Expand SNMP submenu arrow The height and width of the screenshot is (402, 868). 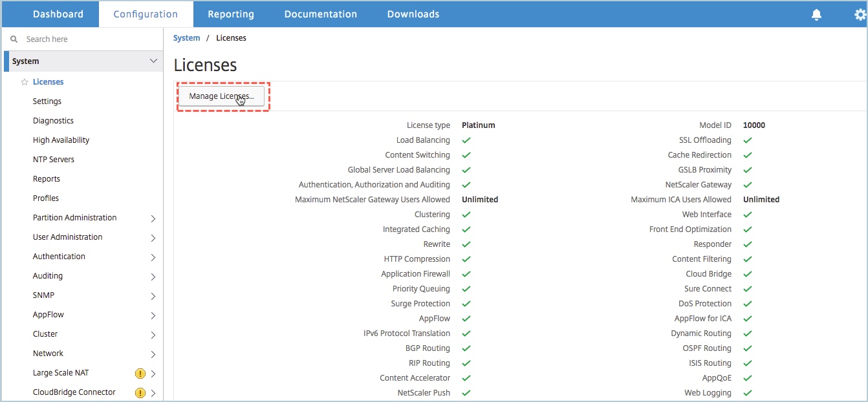click(153, 296)
